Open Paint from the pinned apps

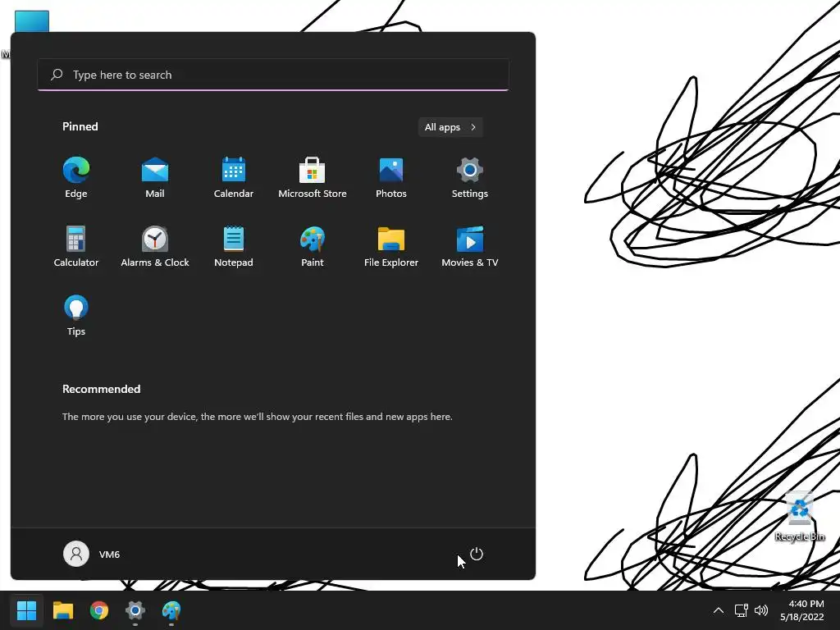coord(313,246)
